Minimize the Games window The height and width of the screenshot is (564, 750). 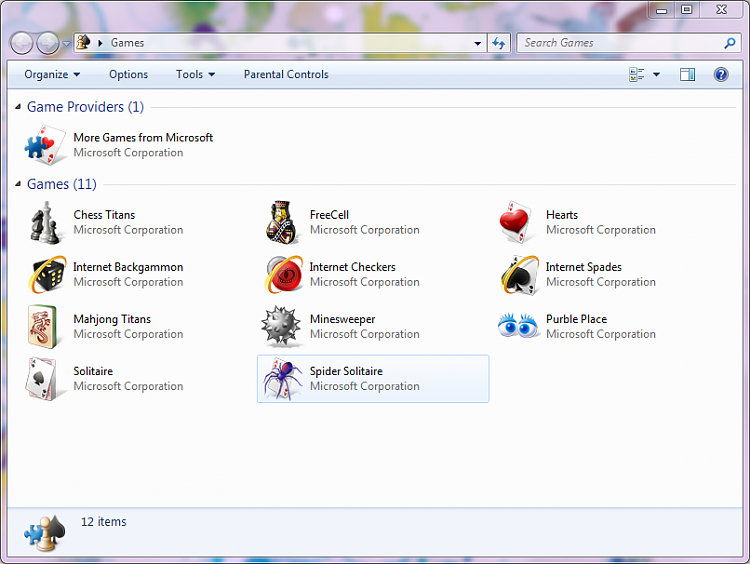click(662, 10)
